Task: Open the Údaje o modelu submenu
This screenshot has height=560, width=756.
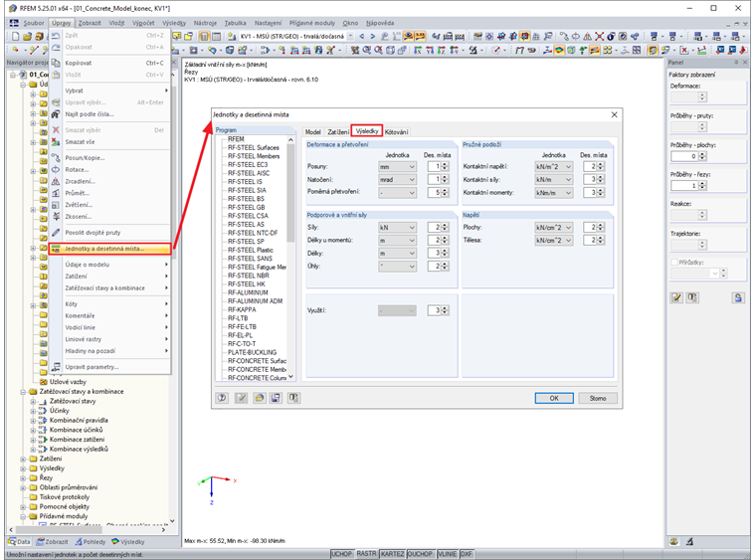Action: tap(110, 265)
